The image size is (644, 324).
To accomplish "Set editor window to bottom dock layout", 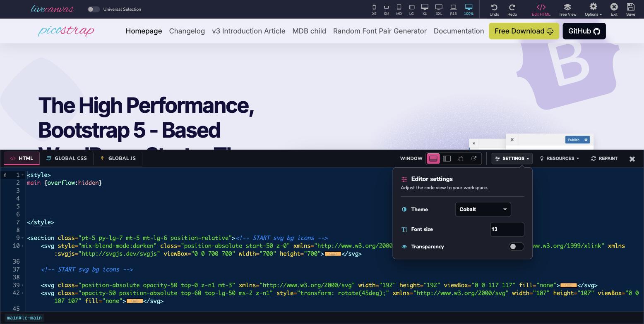I will 433,158.
